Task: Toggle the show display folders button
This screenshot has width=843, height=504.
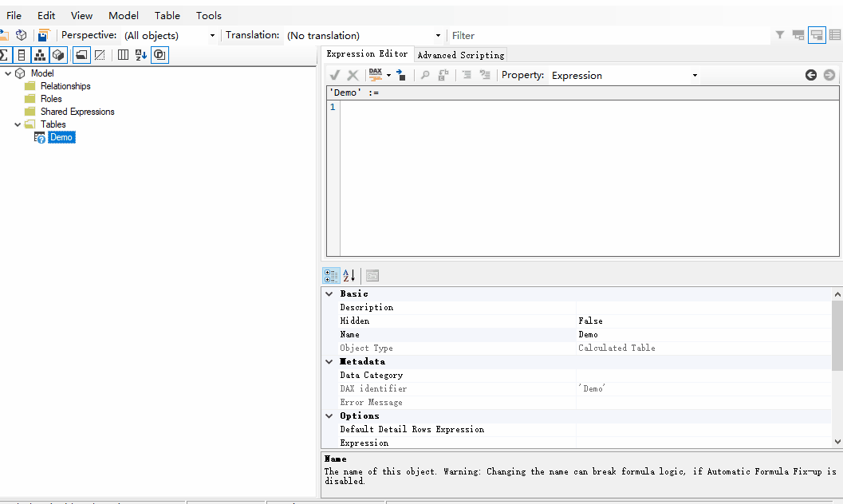Action: 81,55
